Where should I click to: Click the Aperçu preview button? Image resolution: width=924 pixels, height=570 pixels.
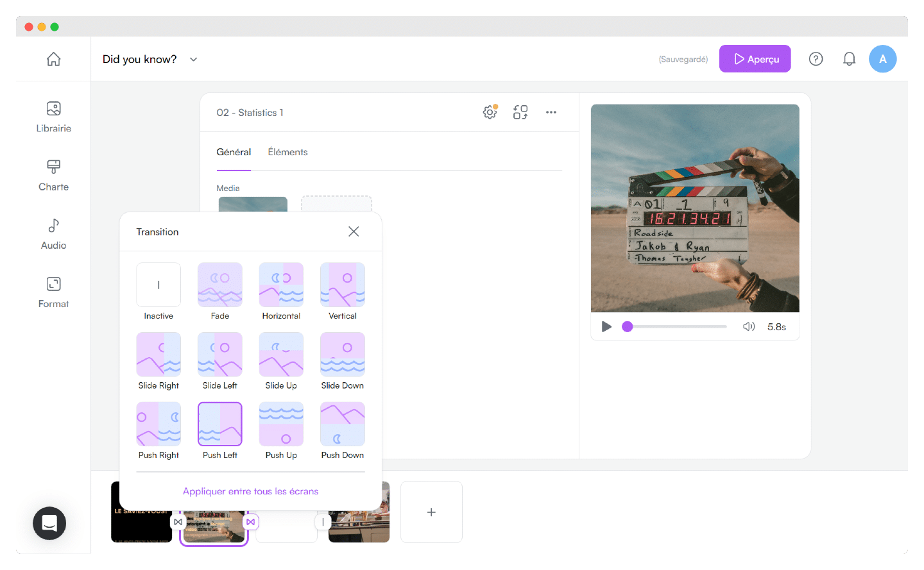755,59
